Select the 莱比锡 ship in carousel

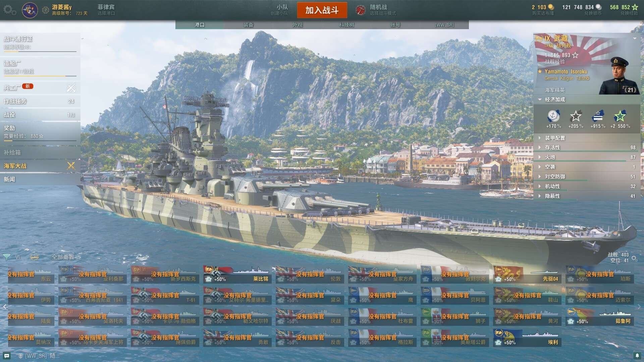pos(237,275)
